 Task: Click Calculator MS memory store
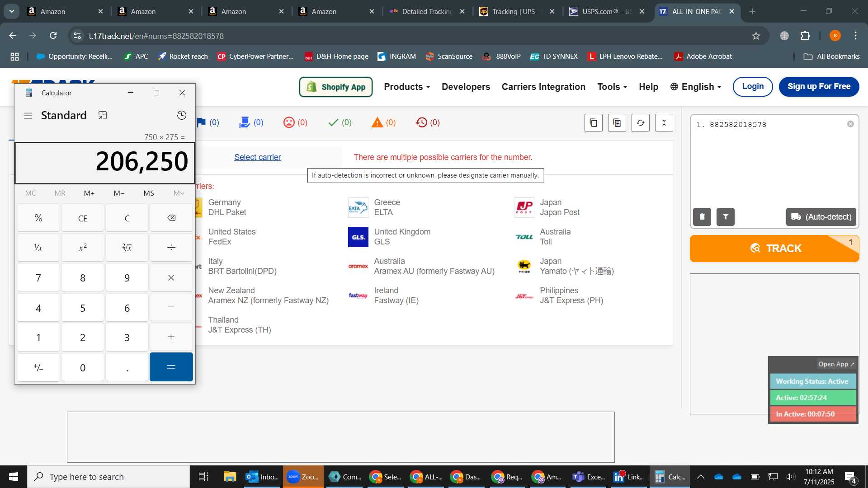tap(149, 193)
